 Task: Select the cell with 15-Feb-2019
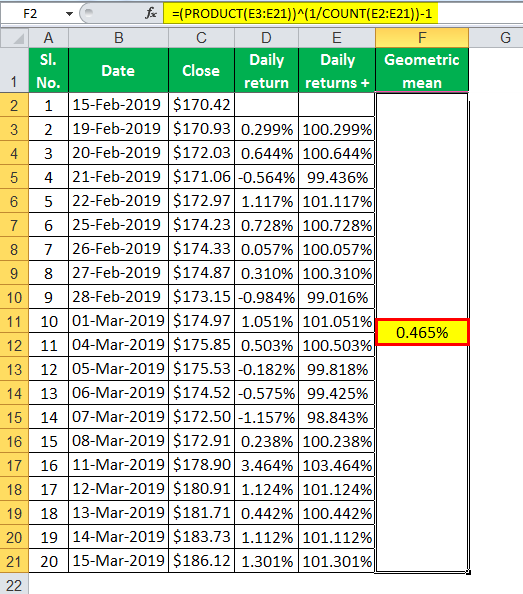coord(118,105)
